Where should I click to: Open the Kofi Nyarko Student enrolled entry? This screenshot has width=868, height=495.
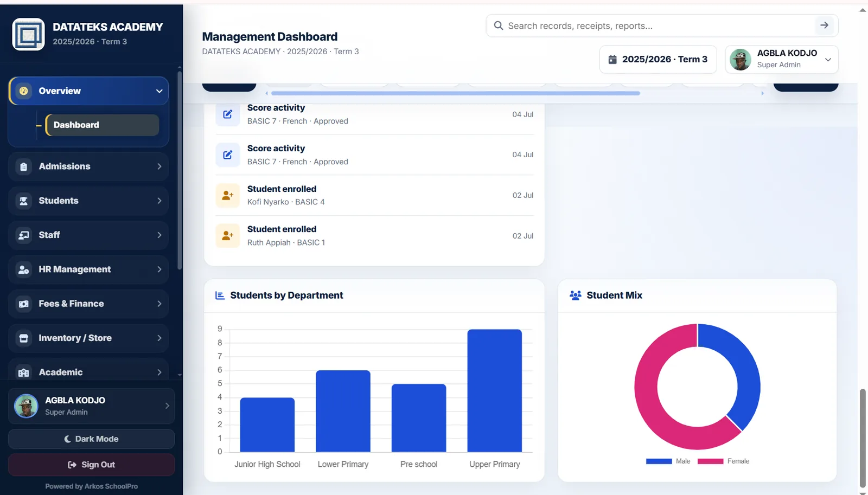374,195
